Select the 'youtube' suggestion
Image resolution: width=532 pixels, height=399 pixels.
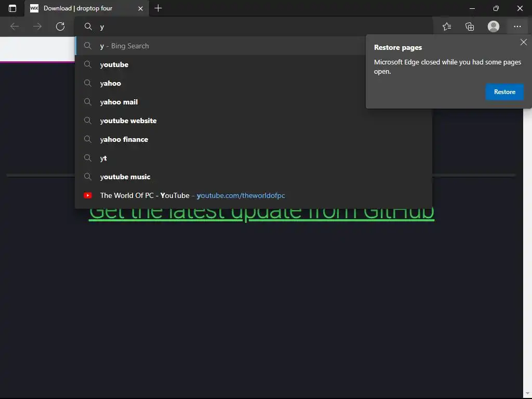point(254,64)
